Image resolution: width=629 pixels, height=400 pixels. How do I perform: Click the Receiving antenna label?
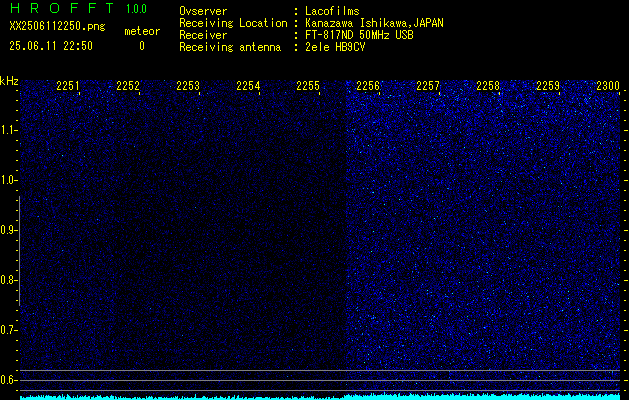click(230, 47)
